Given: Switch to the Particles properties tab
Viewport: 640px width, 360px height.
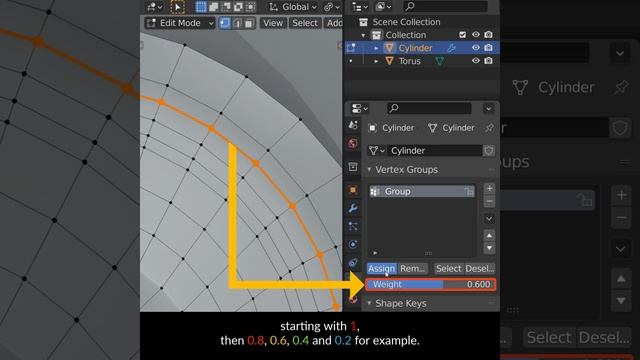Looking at the screenshot, I should 353,227.
